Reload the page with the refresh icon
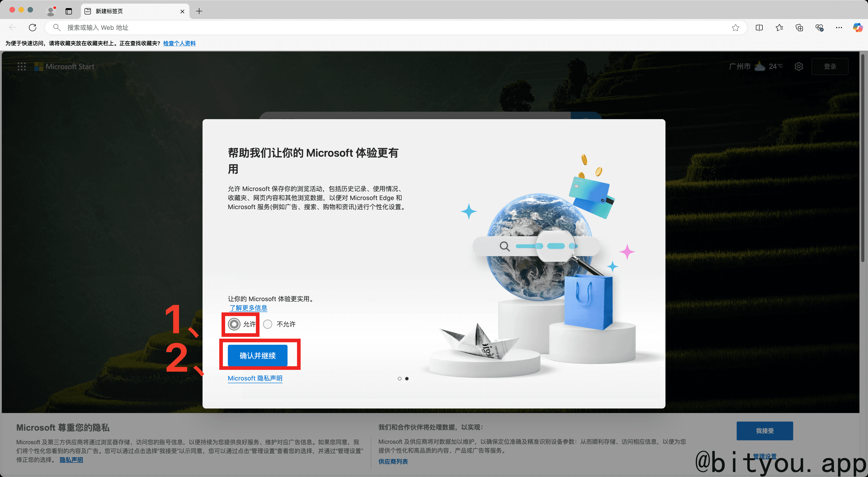The image size is (868, 477). 33,28
